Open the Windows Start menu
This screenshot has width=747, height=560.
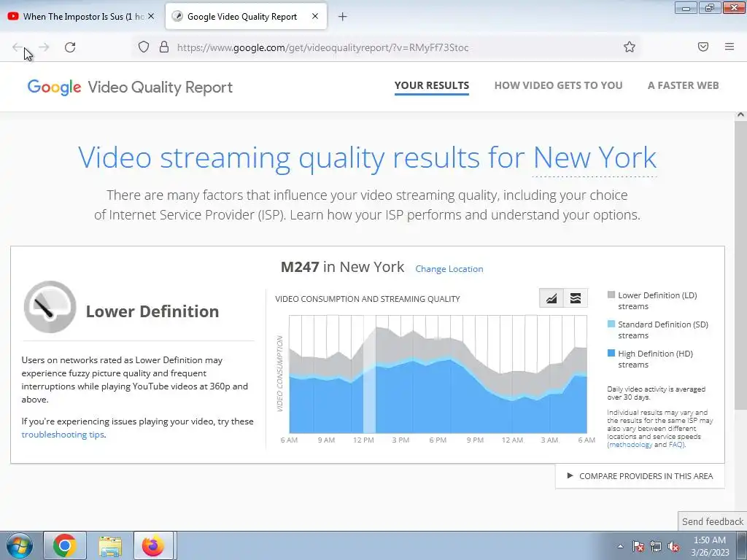(x=20, y=545)
